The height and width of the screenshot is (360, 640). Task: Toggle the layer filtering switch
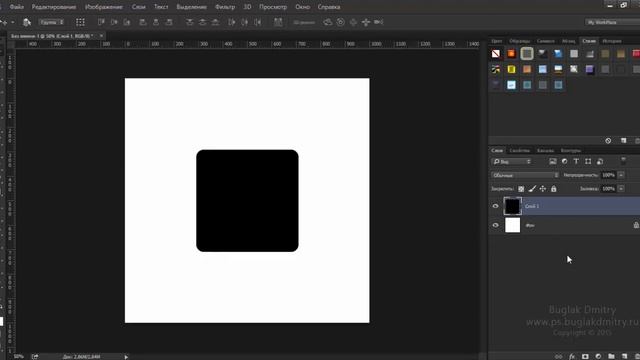[x=623, y=161]
